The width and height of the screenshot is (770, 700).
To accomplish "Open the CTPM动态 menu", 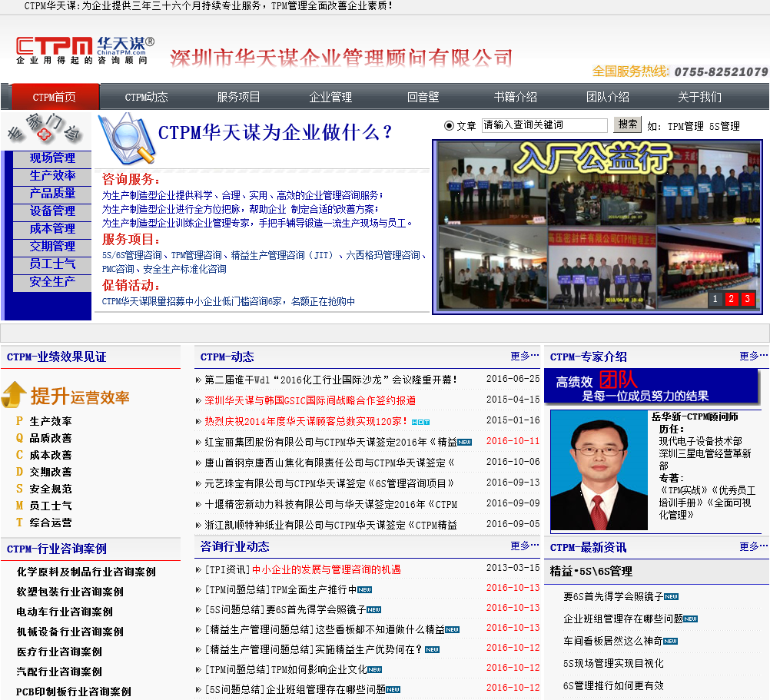I will [x=146, y=97].
